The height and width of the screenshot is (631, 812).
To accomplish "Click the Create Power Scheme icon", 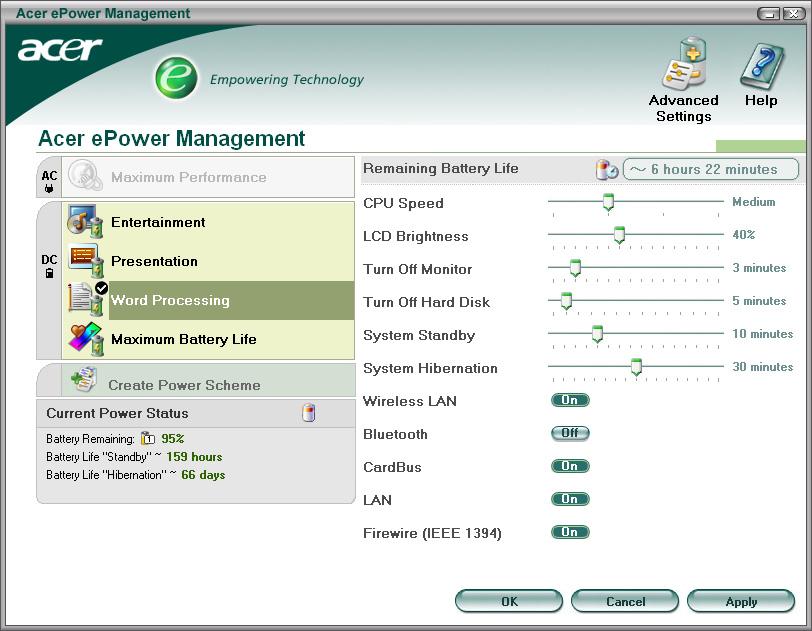I will pyautogui.click(x=84, y=380).
